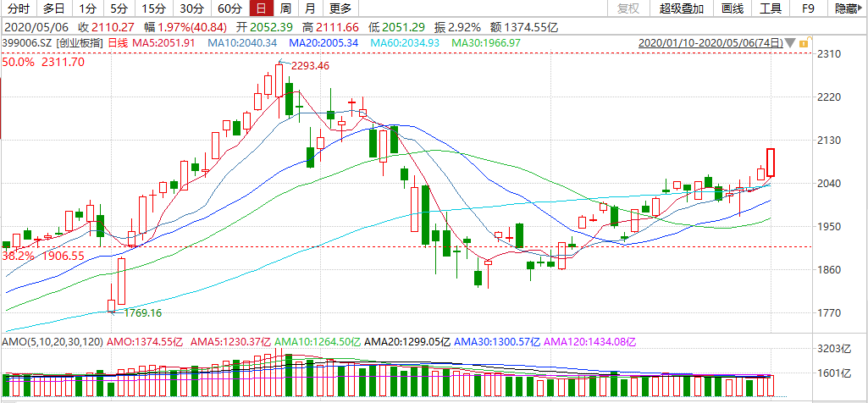Click the change 幅 1.97%(40.84)

[185, 26]
